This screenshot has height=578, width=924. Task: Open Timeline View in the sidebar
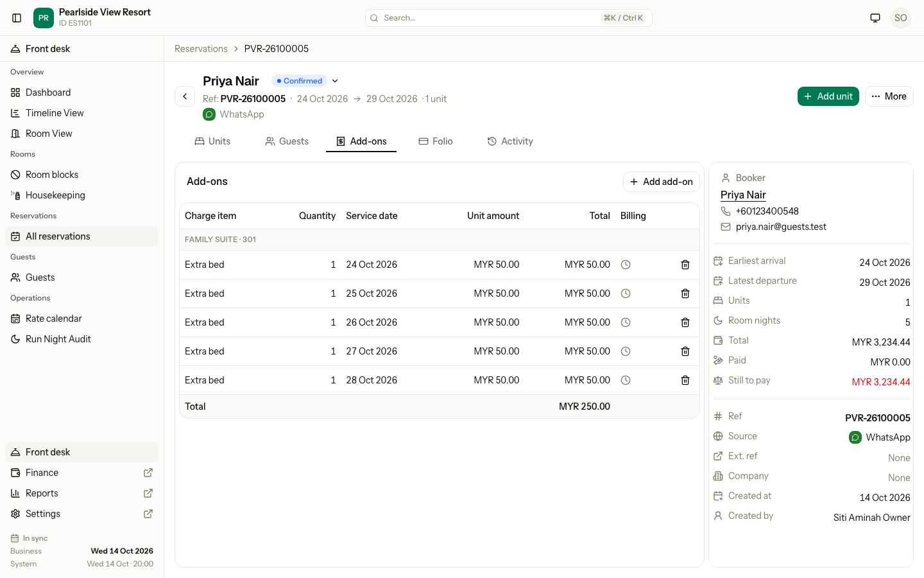[81, 113]
